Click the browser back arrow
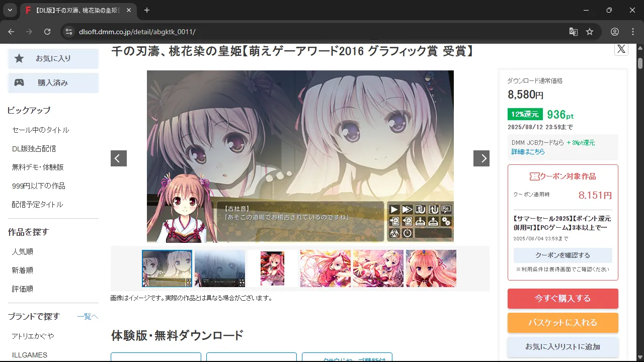Viewport: 644px width, 362px height. (x=11, y=32)
